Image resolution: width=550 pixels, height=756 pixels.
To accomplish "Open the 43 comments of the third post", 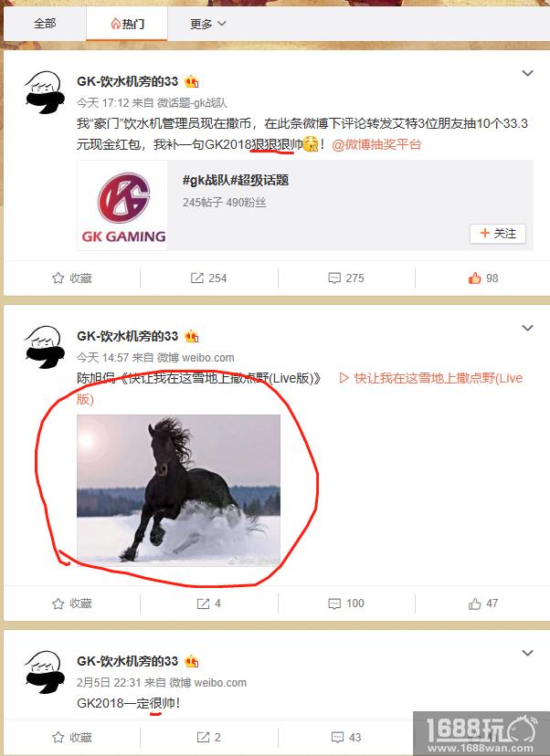I will 346,737.
